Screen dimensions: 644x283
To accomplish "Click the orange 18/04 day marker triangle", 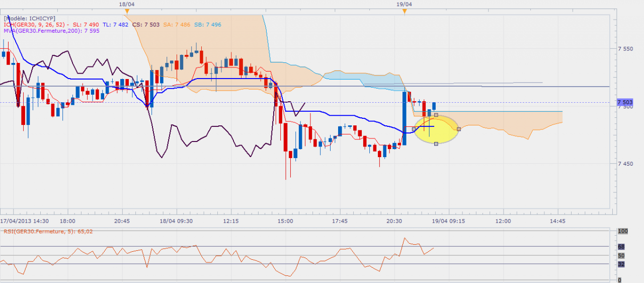I will click(127, 11).
